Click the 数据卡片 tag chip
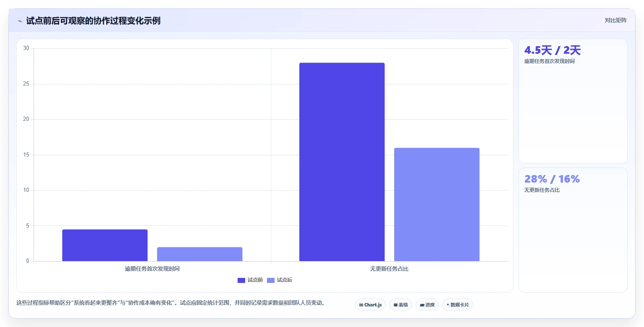This screenshot has width=644, height=327. [458, 305]
